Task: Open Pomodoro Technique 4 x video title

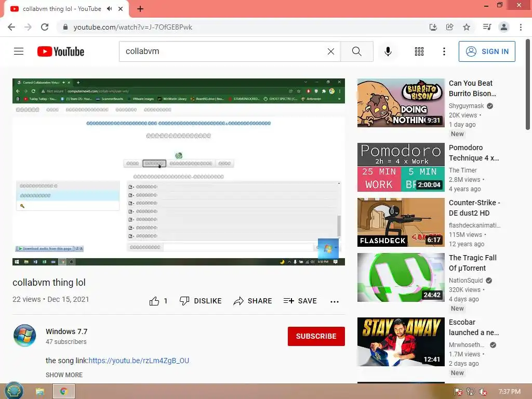Action: 474,153
